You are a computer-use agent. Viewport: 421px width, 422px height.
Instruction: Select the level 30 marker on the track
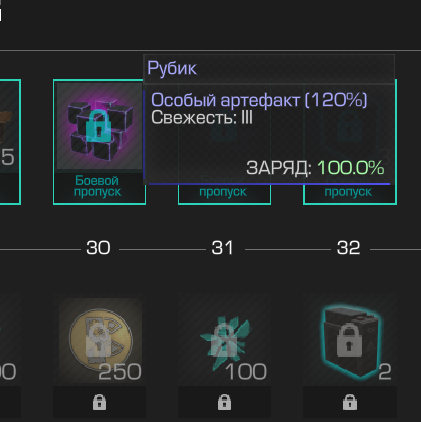click(98, 248)
